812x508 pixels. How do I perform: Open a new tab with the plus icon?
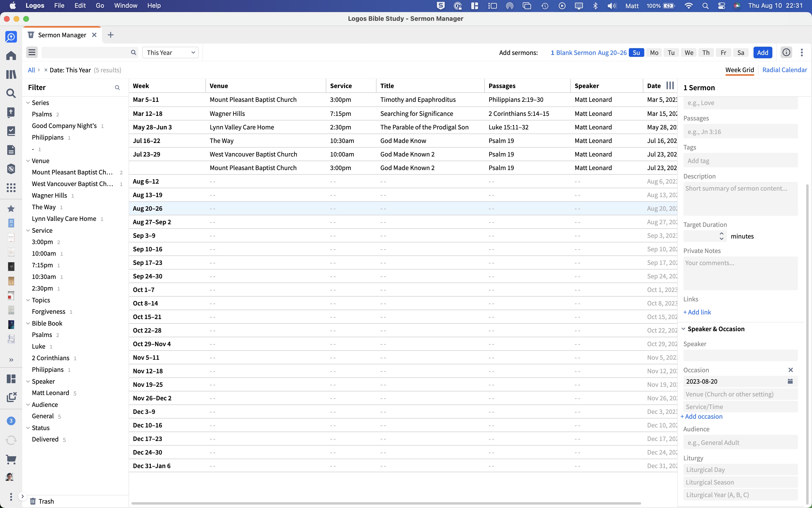(x=110, y=35)
